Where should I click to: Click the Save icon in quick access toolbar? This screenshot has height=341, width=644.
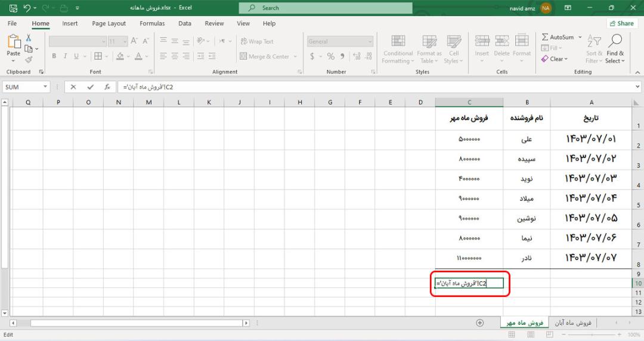(13, 8)
